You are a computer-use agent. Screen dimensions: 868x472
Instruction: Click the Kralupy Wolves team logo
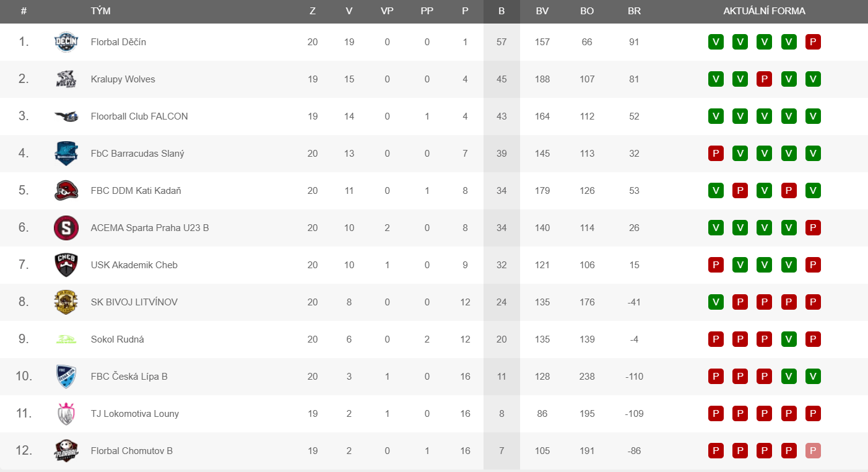[x=66, y=79]
